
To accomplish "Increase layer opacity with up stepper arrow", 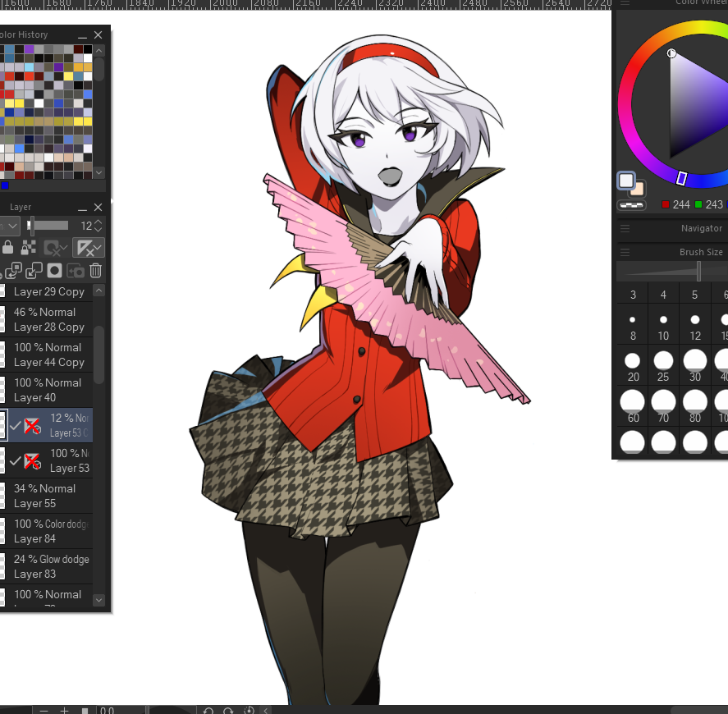I will (98, 222).
